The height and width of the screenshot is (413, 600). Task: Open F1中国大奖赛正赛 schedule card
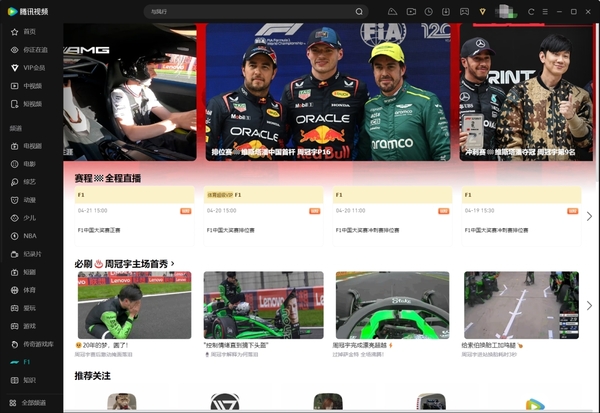click(x=134, y=216)
